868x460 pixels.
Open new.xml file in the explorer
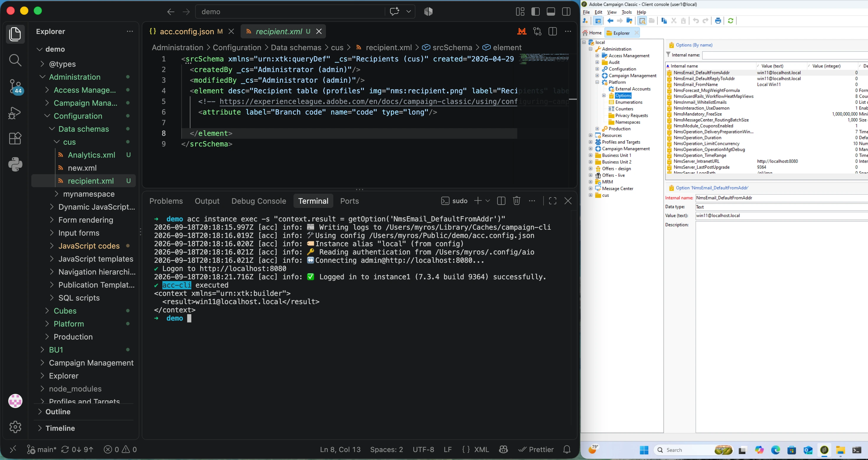(x=82, y=168)
